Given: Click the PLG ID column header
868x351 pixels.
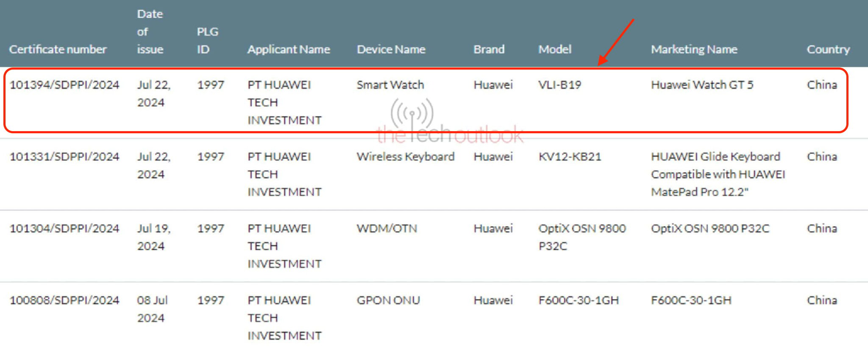Looking at the screenshot, I should tap(207, 40).
